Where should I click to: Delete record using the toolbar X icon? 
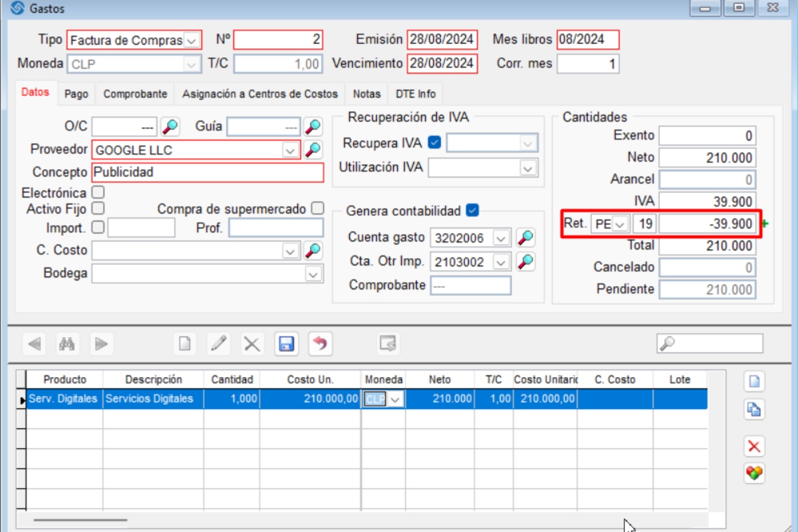coord(252,344)
